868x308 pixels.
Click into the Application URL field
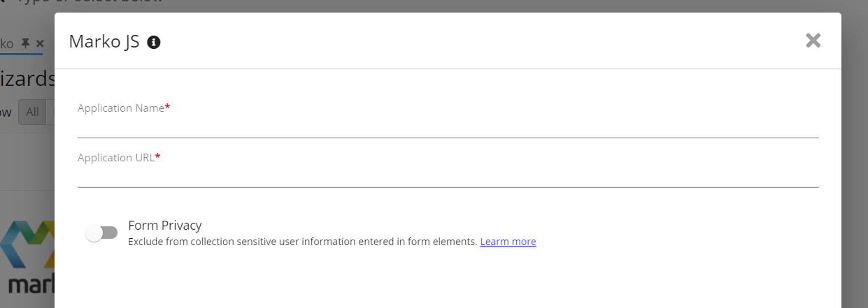point(448,177)
